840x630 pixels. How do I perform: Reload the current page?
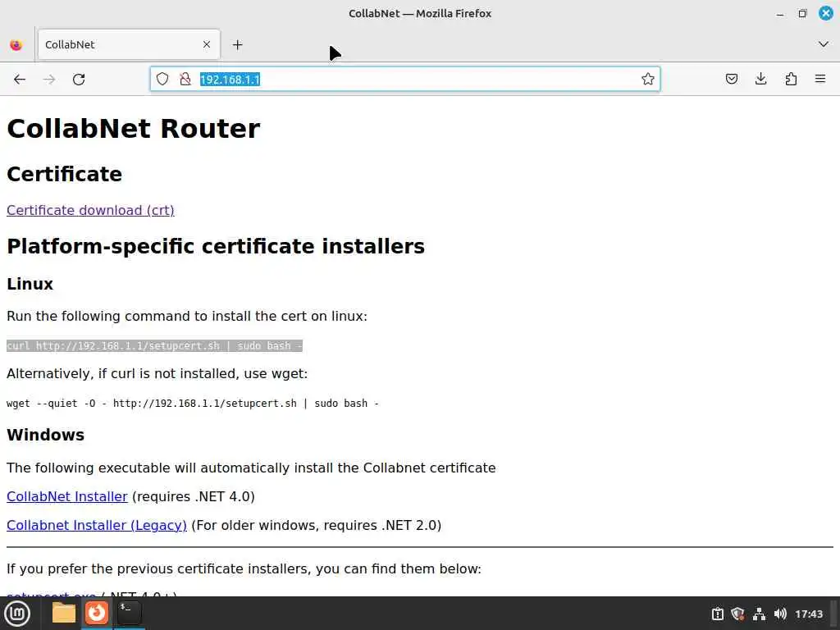pos(79,80)
